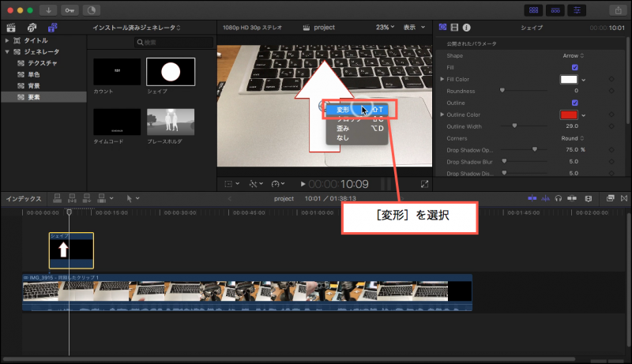Open the インストール済みジェネレータ dropdown
Screen dimensions: 632x364
[x=137, y=28]
